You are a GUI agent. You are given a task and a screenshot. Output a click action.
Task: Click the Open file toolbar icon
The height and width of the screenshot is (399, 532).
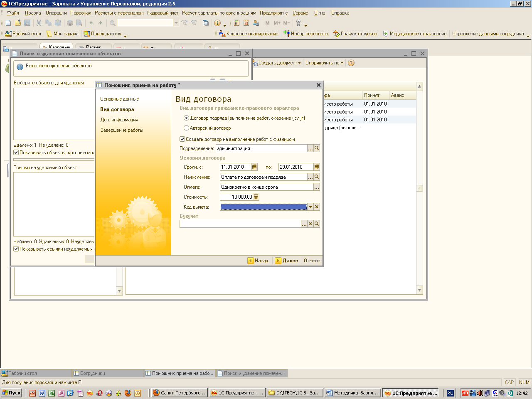18,23
